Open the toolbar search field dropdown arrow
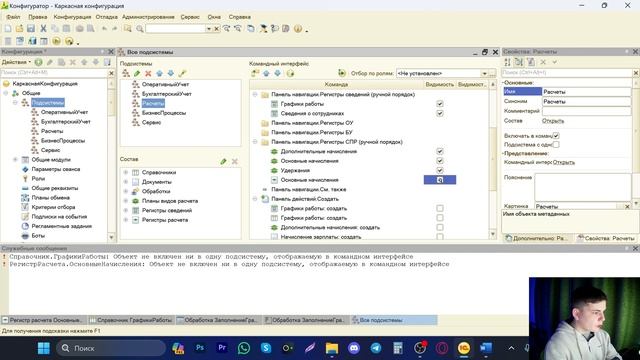Image resolution: width=640 pixels, height=360 pixels. coord(209,29)
